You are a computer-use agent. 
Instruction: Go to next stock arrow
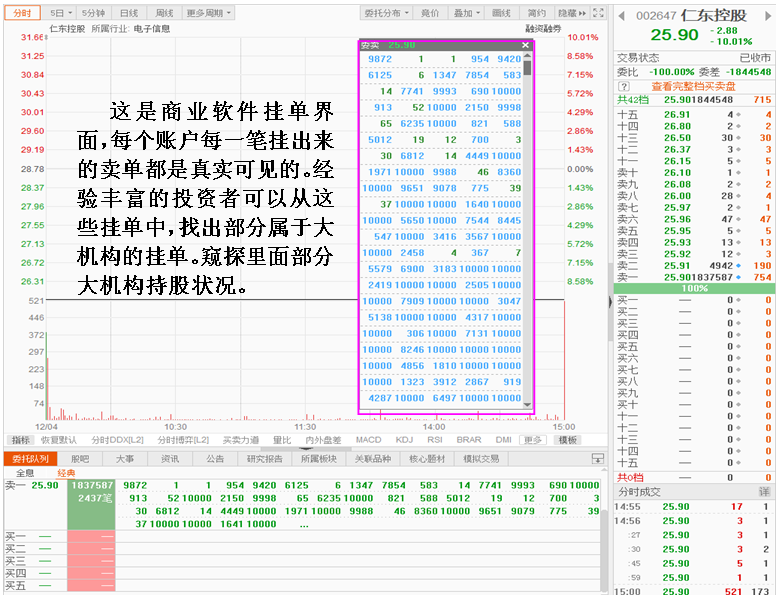point(768,16)
